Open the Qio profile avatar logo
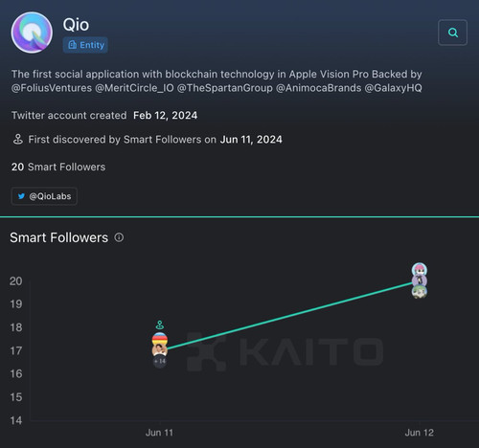This screenshot has width=479, height=448. (x=32, y=33)
